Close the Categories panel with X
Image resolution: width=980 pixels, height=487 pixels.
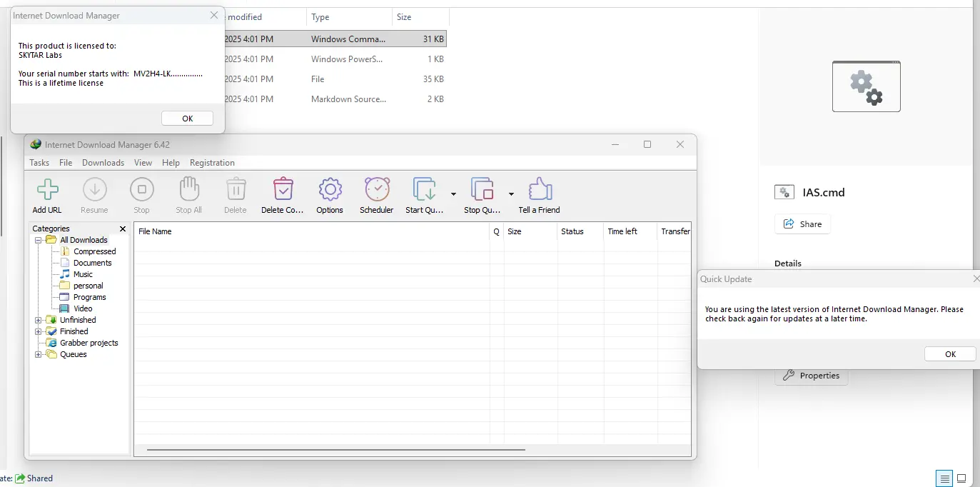123,229
